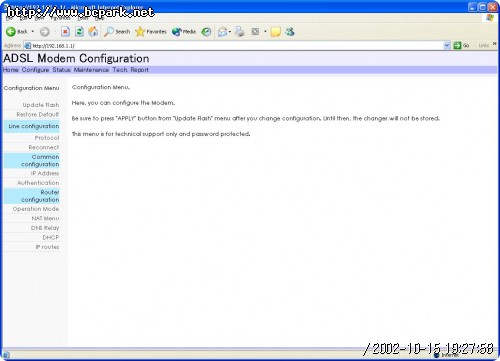Click inside the Address bar URL field
Viewport: 500px width, 361px height.
pos(237,46)
